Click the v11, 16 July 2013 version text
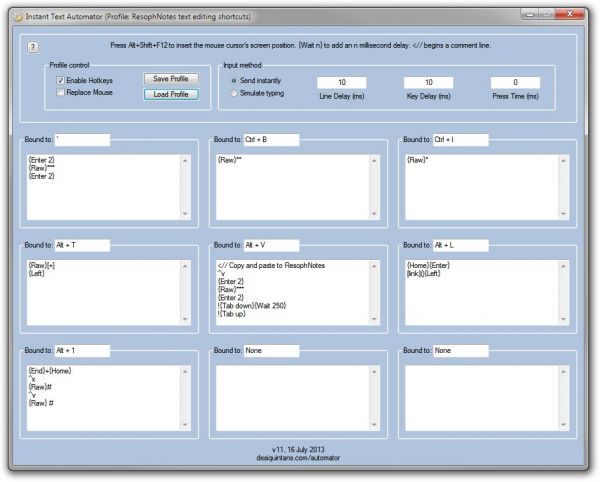The width and height of the screenshot is (600, 482). click(298, 449)
